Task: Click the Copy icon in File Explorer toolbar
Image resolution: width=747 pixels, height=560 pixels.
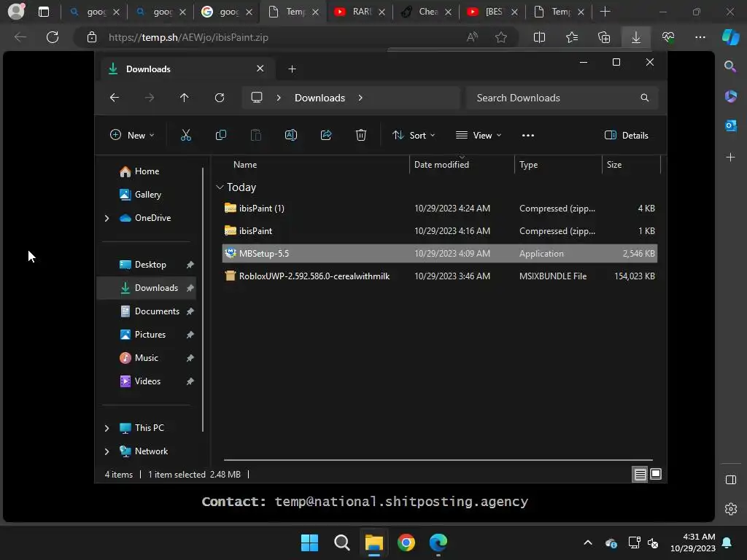Action: [220, 135]
